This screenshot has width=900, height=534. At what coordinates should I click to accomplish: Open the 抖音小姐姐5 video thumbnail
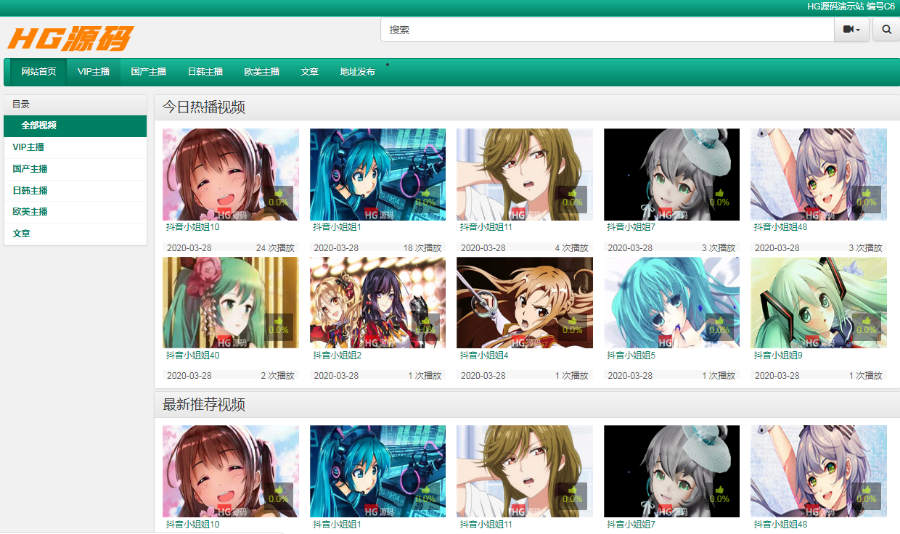[672, 303]
